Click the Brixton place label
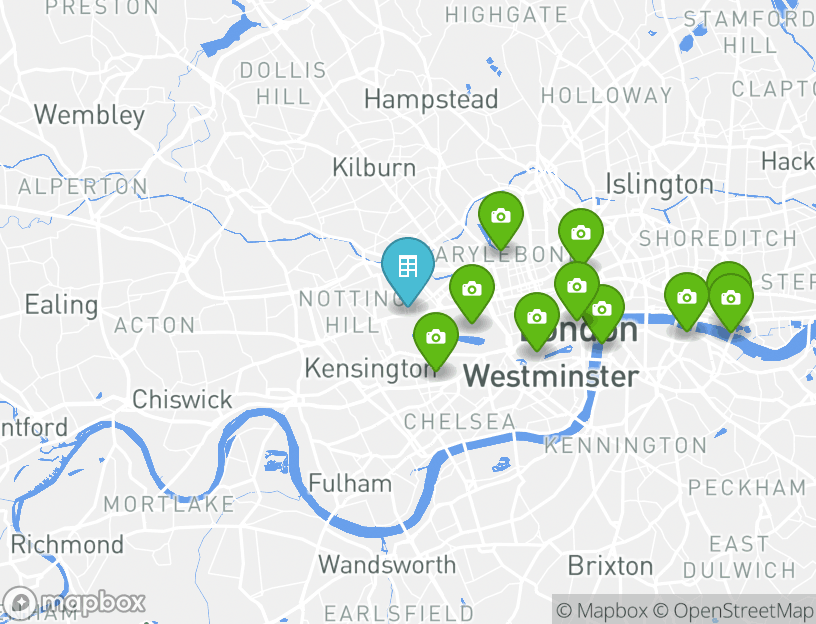Viewport: 816px width, 624px height. tap(610, 566)
